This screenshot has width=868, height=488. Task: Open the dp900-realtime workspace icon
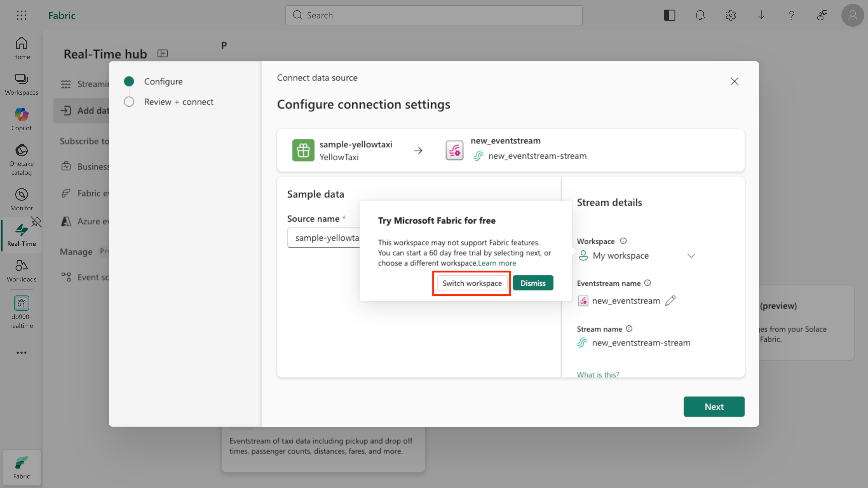[21, 312]
